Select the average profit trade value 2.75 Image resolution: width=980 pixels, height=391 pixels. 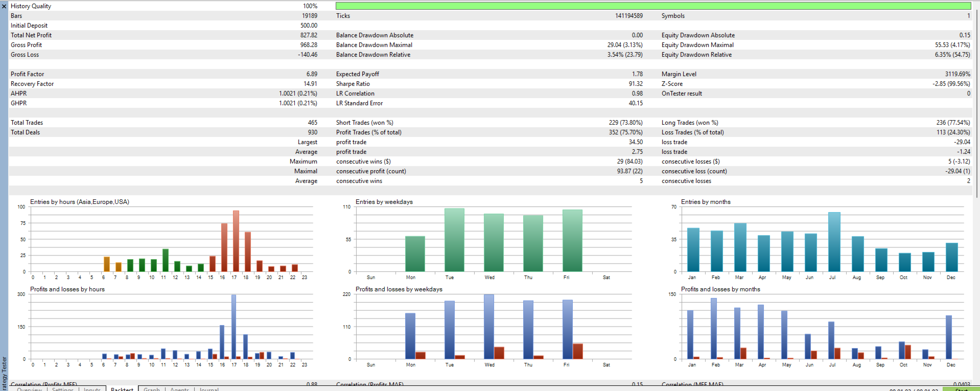[x=637, y=152]
